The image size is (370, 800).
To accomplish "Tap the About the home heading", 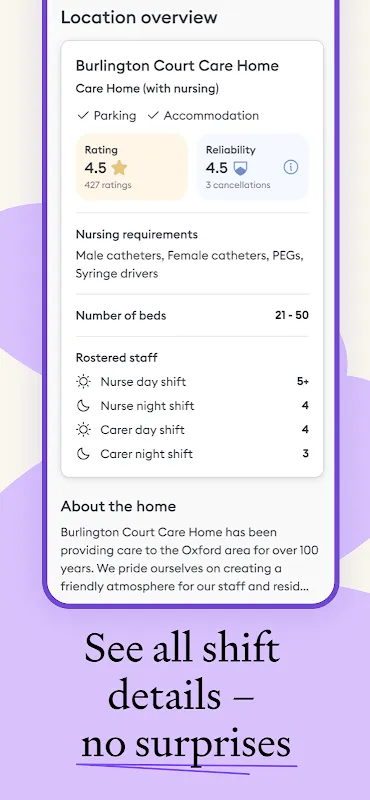I will pos(118,506).
